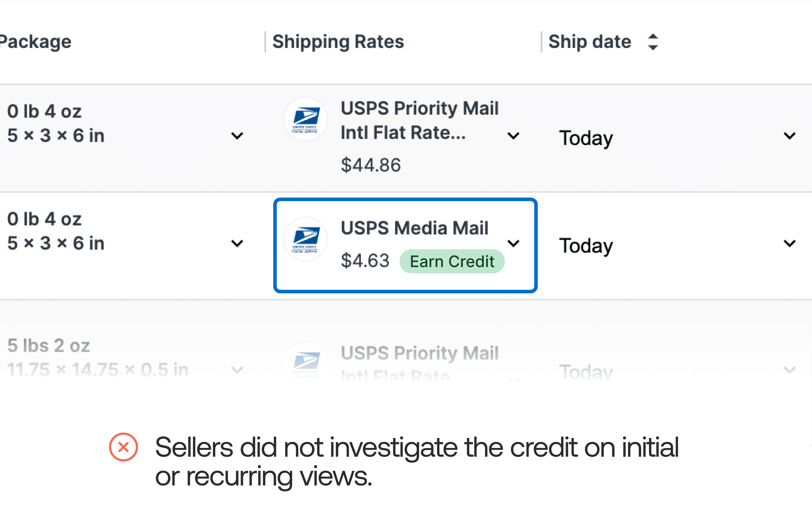Click the Earn Credit green badge

click(452, 262)
